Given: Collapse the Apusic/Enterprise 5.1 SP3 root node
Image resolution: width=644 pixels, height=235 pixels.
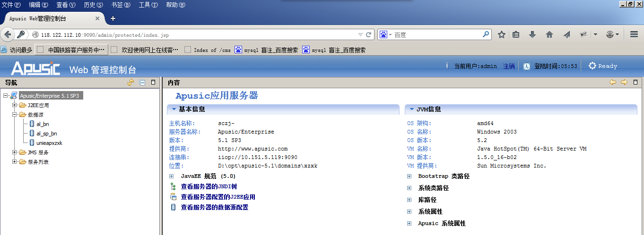Looking at the screenshot, I should point(5,95).
